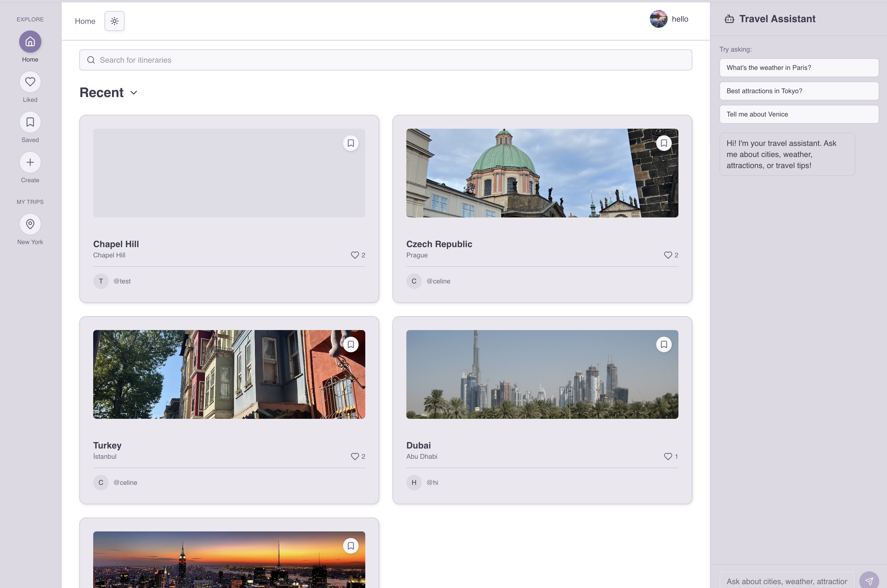Viewport: 887px width, 588px height.
Task: View @celine's profile on Czech Republic card
Action: 438,281
